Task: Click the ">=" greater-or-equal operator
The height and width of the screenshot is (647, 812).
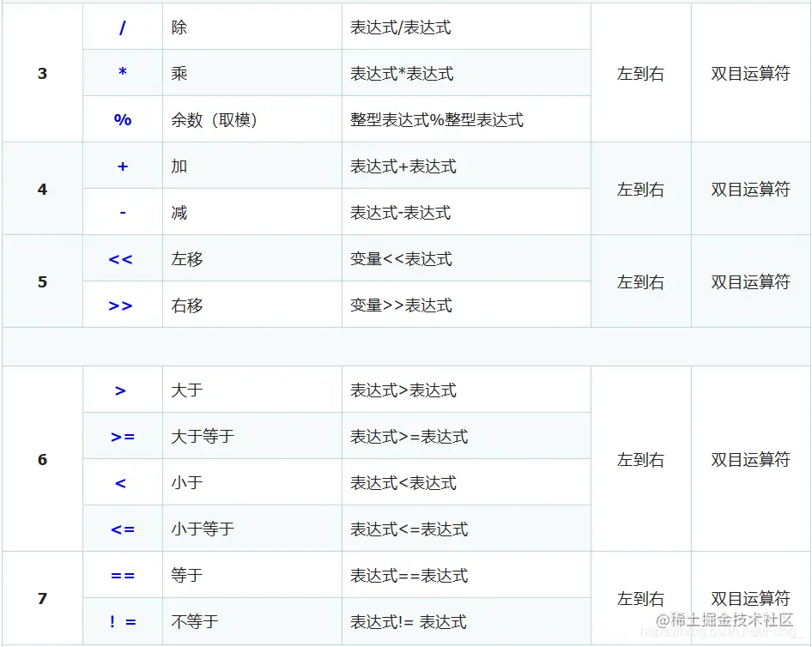Action: 122,436
